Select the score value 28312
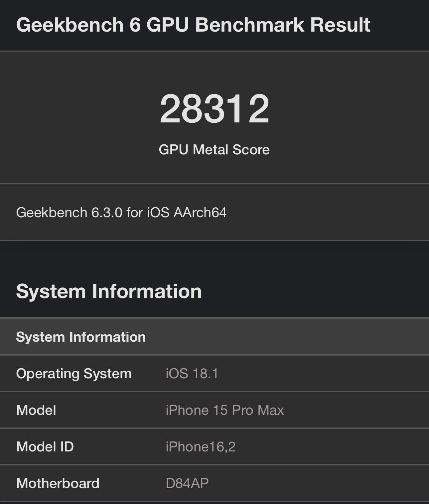Screen dimensions: 429x504 (x=214, y=109)
